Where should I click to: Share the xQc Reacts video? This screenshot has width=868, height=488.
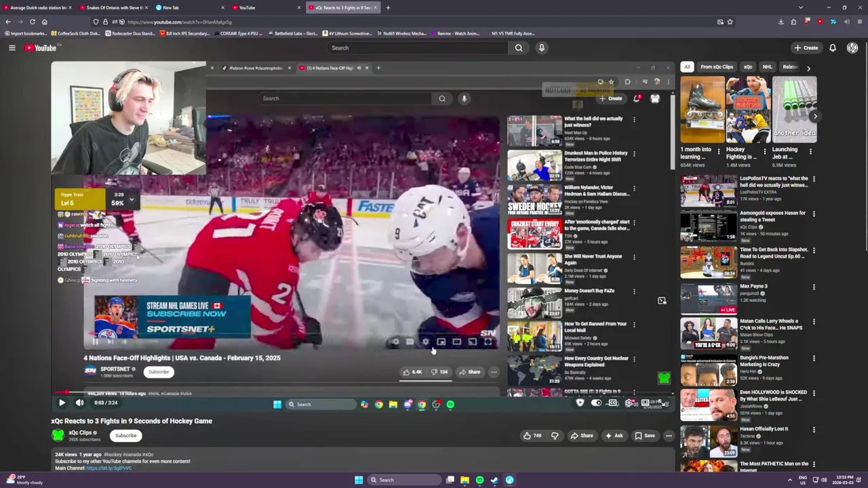pos(582,436)
